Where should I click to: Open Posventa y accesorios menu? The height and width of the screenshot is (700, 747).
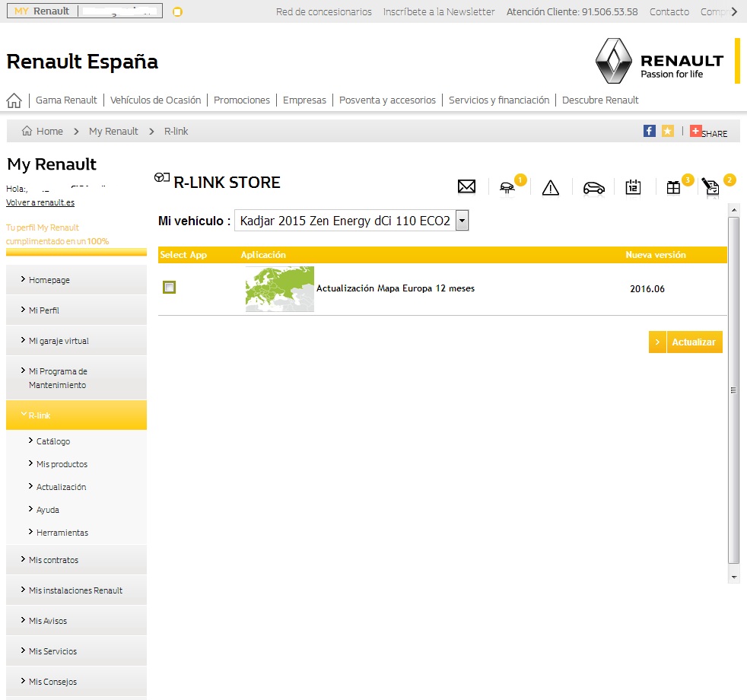point(387,100)
